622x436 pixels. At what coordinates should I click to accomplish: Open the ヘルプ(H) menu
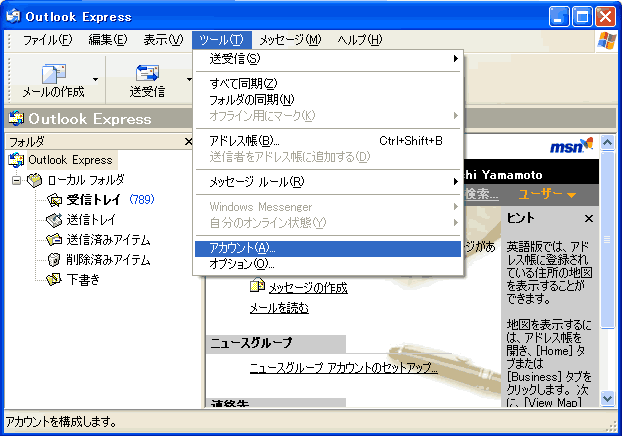point(360,40)
